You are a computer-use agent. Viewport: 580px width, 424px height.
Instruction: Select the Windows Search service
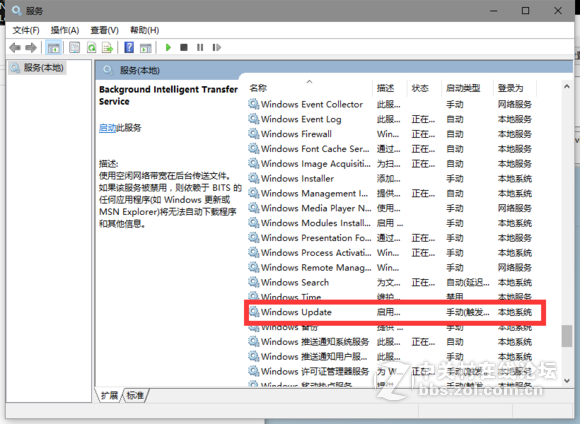click(x=391, y=282)
